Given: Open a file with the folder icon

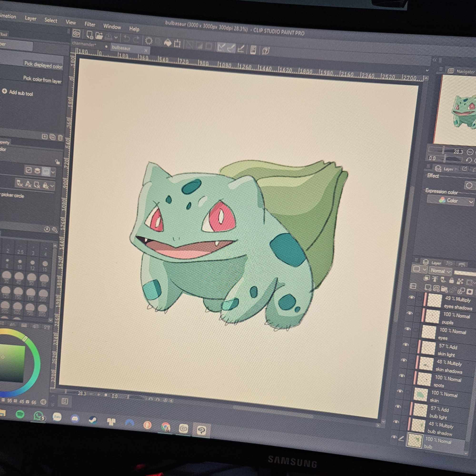Looking at the screenshot, I should pos(99,36).
